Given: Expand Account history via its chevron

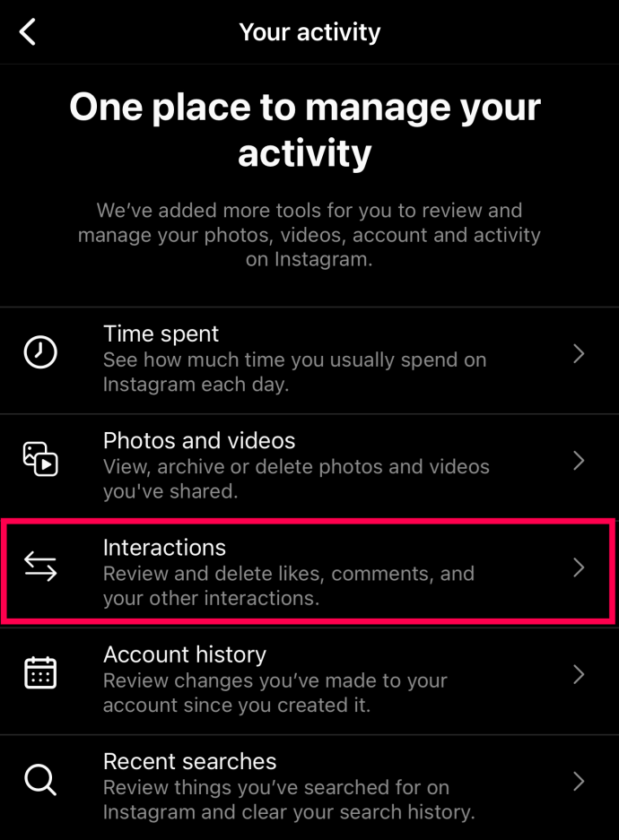Looking at the screenshot, I should point(579,674).
